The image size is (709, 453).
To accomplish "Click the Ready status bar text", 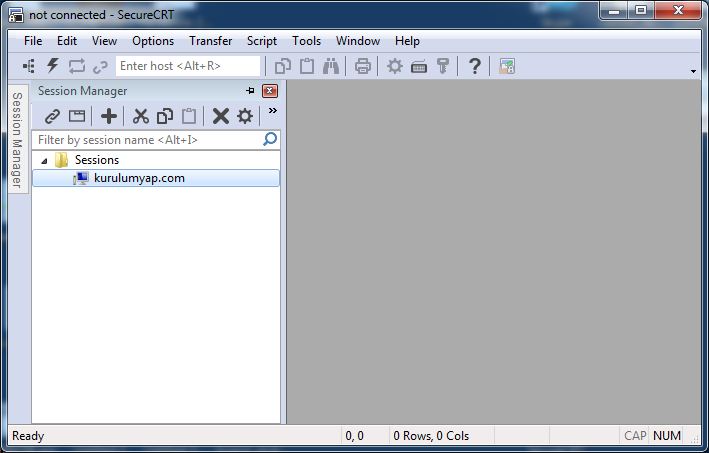I will click(x=28, y=436).
